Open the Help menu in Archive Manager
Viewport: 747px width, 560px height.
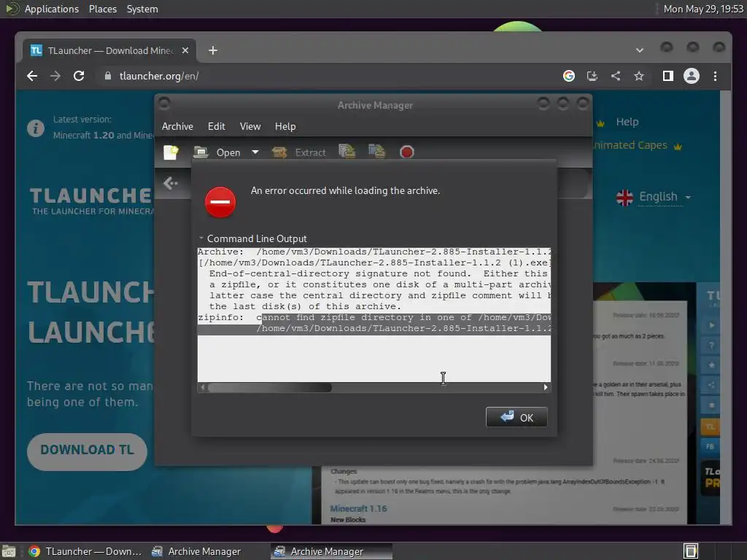[x=285, y=126]
